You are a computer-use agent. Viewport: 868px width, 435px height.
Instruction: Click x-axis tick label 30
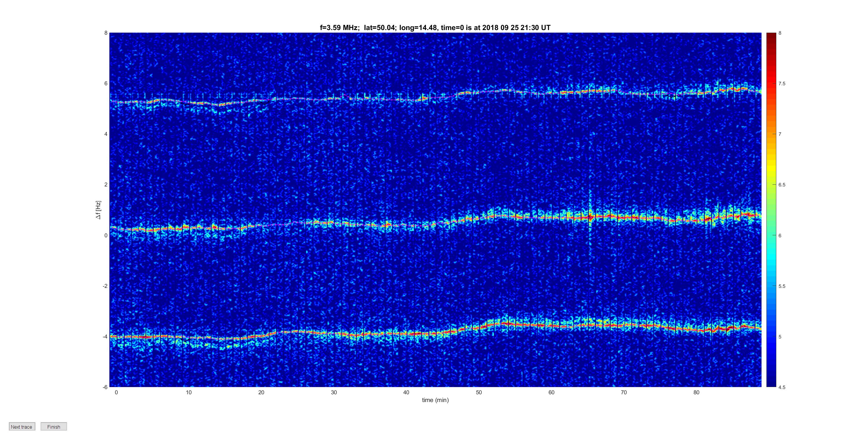(x=334, y=393)
